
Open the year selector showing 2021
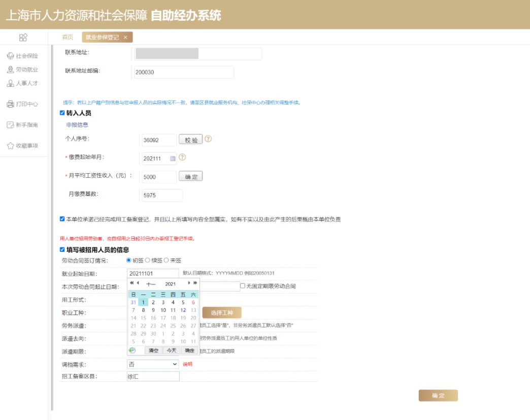pos(171,284)
